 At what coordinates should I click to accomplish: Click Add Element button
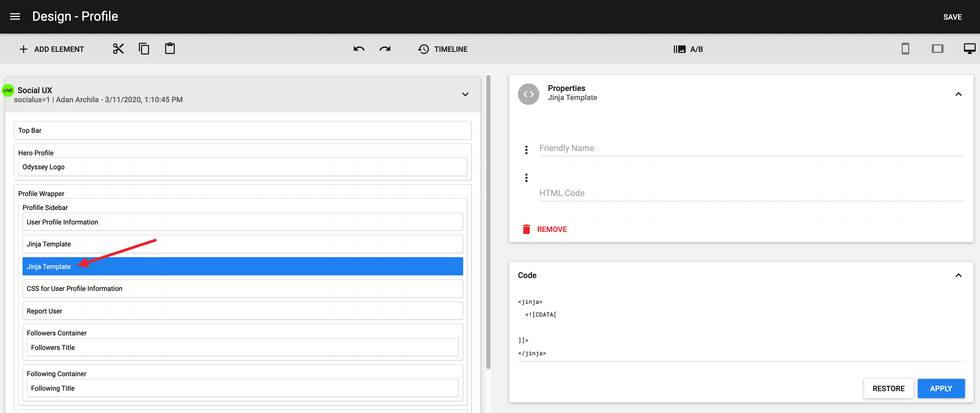point(51,49)
